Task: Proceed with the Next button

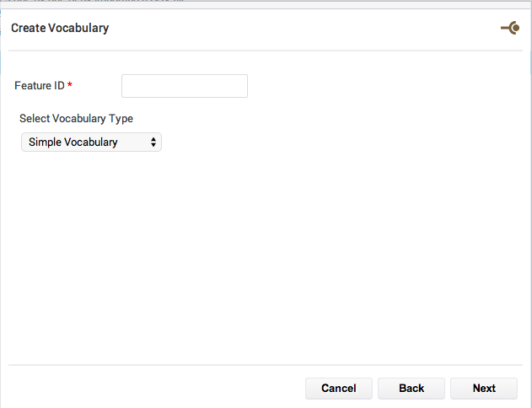Action: tap(484, 389)
